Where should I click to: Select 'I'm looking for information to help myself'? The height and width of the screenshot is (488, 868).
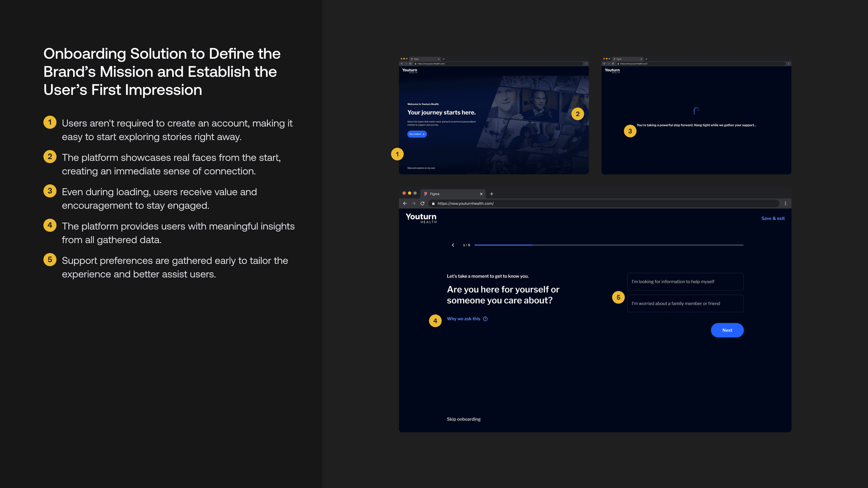[x=685, y=282]
